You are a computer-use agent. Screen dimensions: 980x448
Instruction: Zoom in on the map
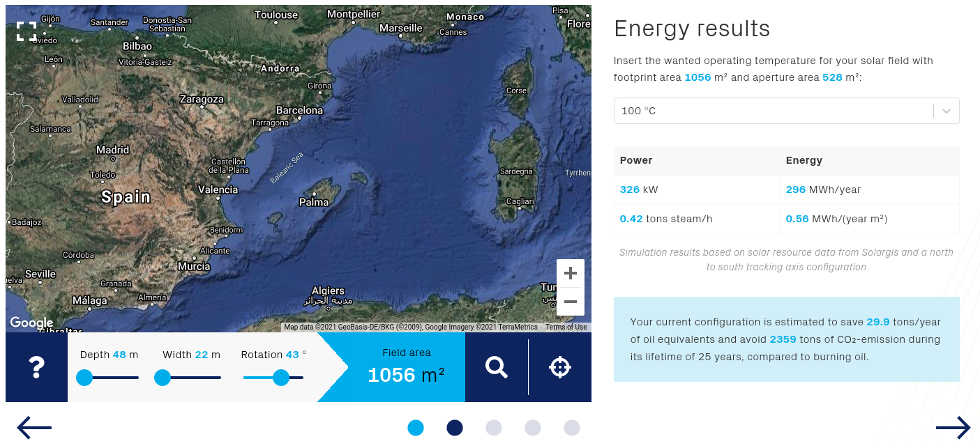pos(570,273)
